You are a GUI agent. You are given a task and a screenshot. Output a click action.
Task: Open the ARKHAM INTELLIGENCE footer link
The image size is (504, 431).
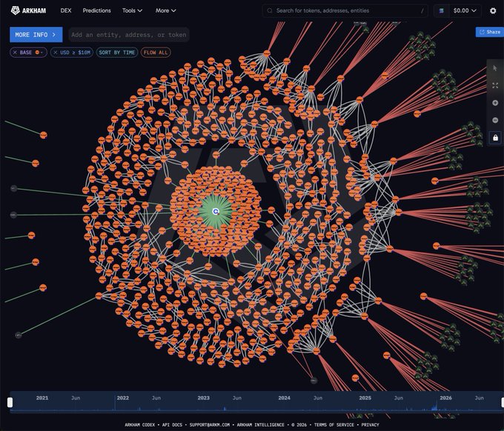[x=260, y=424]
